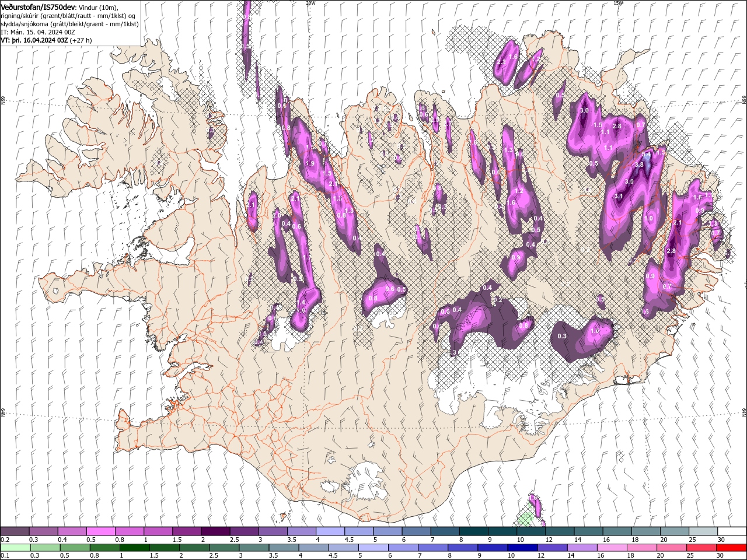Screen dimensions: 747x560
Task: Click snow legend swatch between 2 and 2.5
Action: (x=215, y=531)
